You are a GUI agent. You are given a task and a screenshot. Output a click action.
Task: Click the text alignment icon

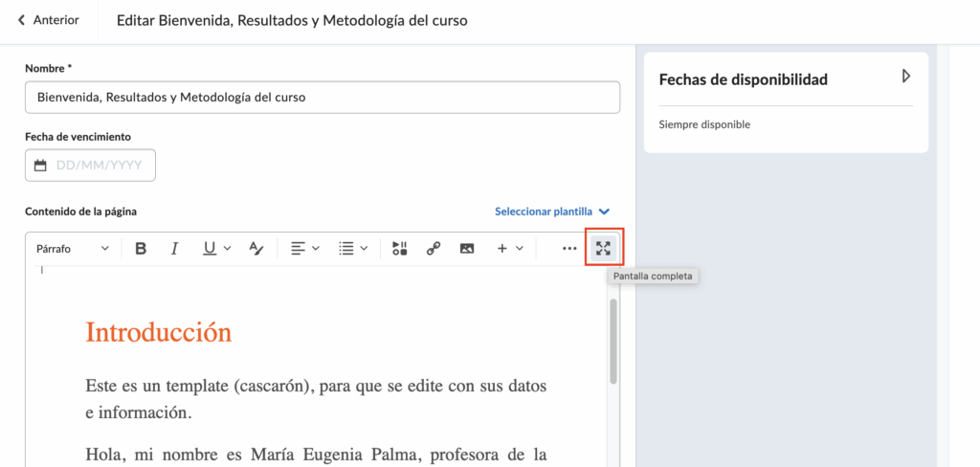[298, 249]
